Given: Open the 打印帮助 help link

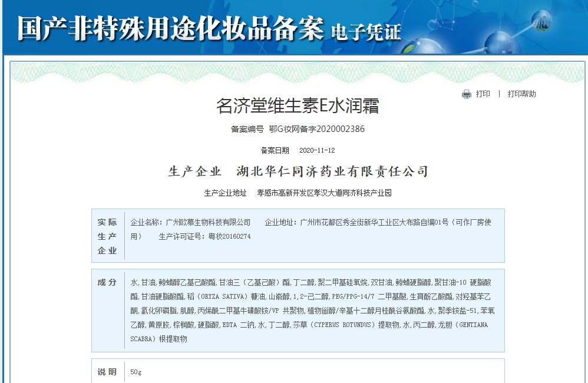Looking at the screenshot, I should (521, 94).
